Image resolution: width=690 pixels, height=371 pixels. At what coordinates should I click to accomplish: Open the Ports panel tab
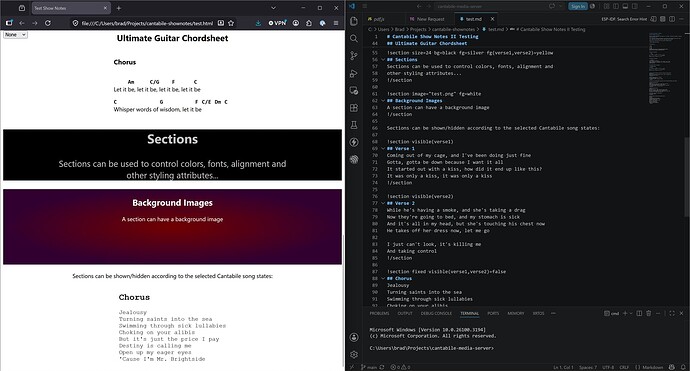coord(493,313)
